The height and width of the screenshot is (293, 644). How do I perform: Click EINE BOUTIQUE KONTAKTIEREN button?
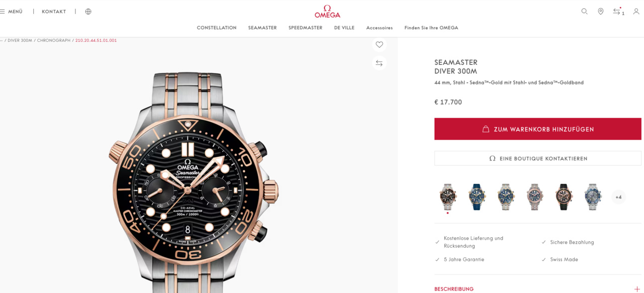(x=538, y=158)
